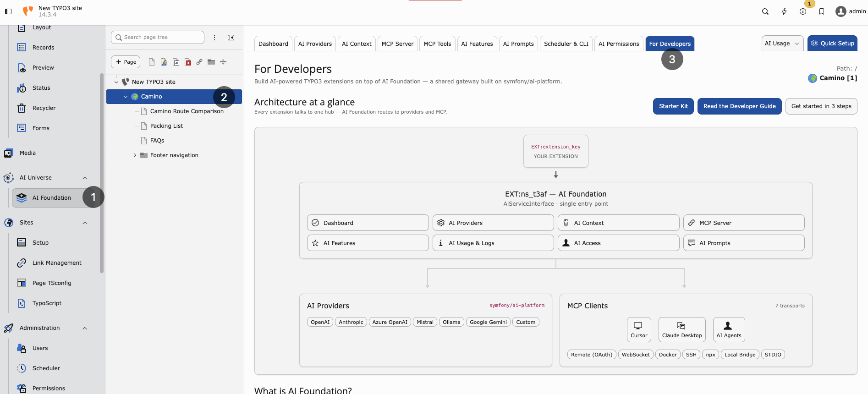Collapse the page tree panel
The image size is (868, 394).
231,38
